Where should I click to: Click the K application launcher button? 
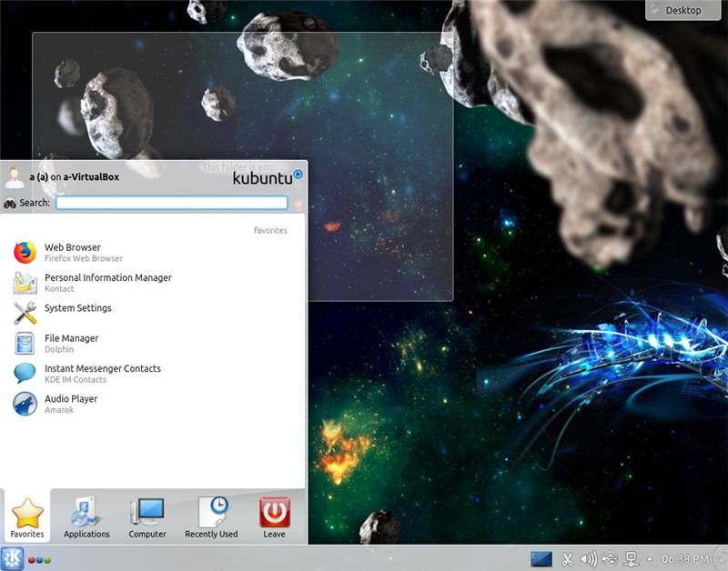click(12, 558)
